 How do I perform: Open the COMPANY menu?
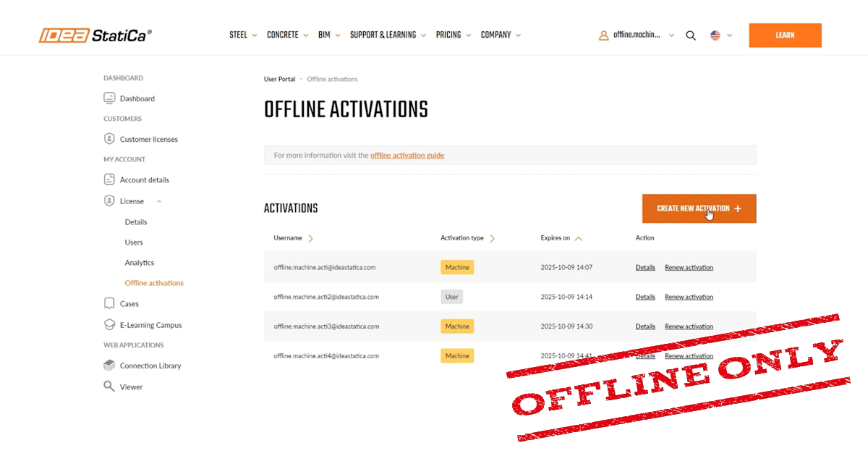[501, 34]
